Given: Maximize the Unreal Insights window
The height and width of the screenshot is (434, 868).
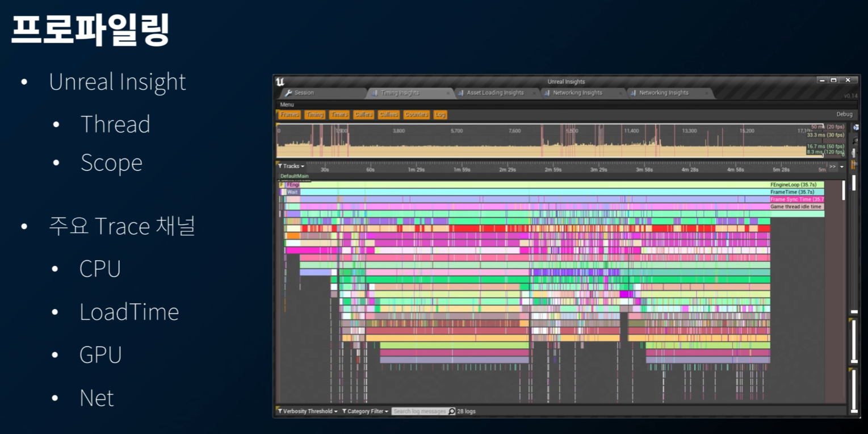Looking at the screenshot, I should [833, 80].
